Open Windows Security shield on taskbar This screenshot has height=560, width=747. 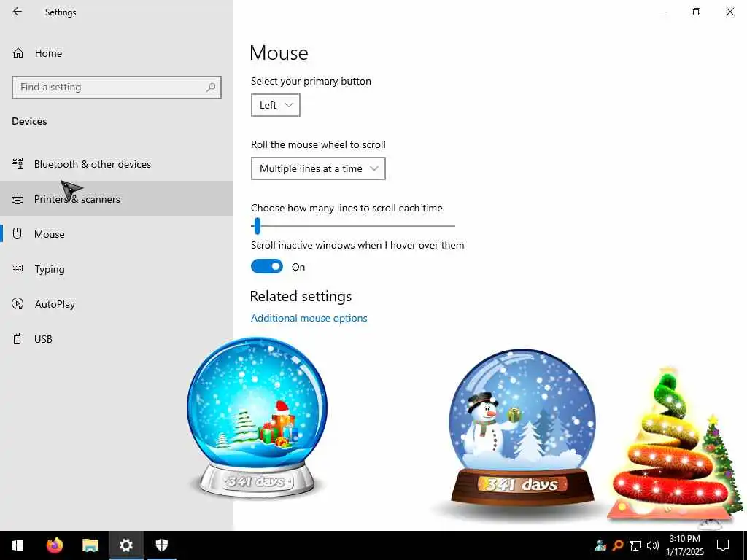(x=162, y=545)
